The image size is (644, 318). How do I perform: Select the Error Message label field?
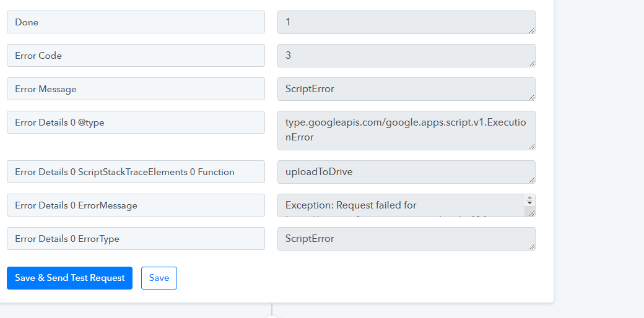136,88
